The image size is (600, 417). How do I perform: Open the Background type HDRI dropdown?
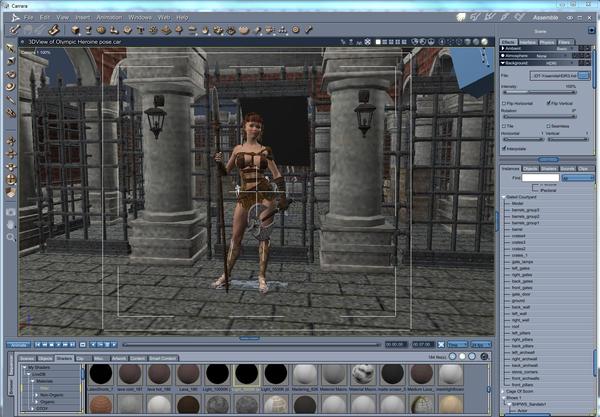tap(561, 63)
